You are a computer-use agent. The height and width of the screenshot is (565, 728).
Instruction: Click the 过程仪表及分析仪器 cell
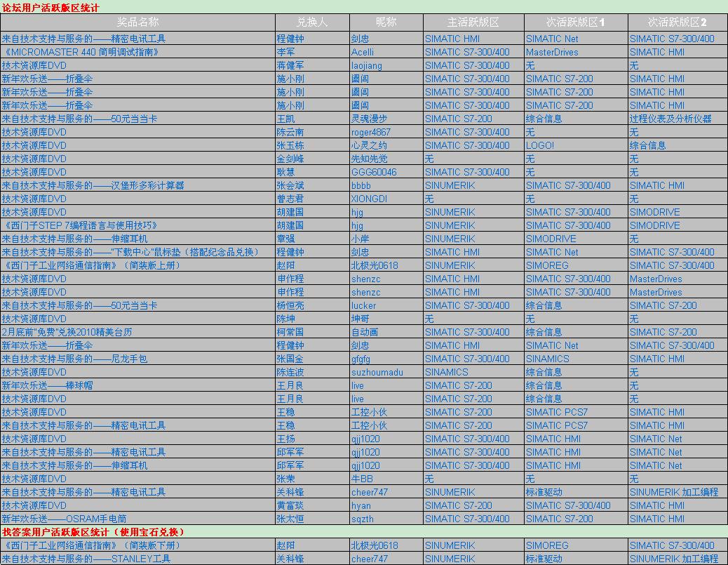pyautogui.click(x=670, y=119)
